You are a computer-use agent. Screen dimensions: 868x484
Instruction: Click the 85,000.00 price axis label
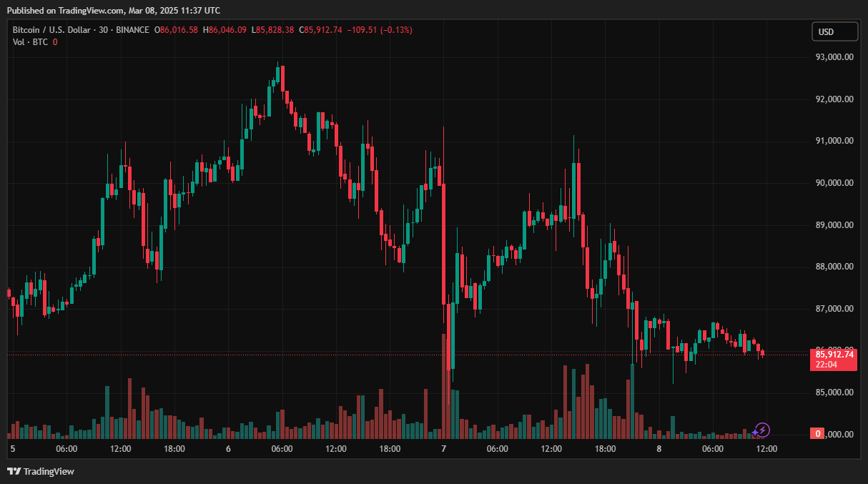click(x=834, y=392)
